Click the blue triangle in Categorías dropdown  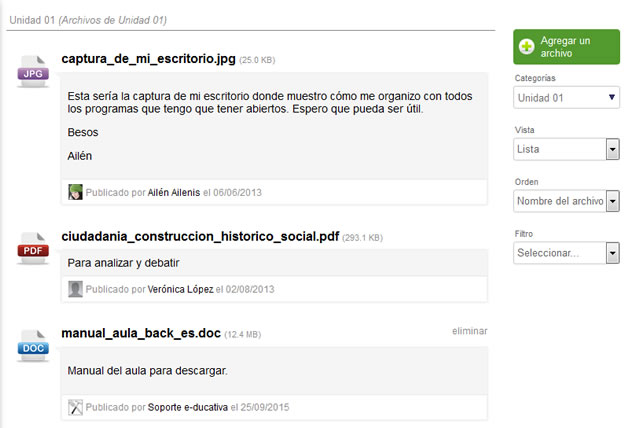coord(612,97)
